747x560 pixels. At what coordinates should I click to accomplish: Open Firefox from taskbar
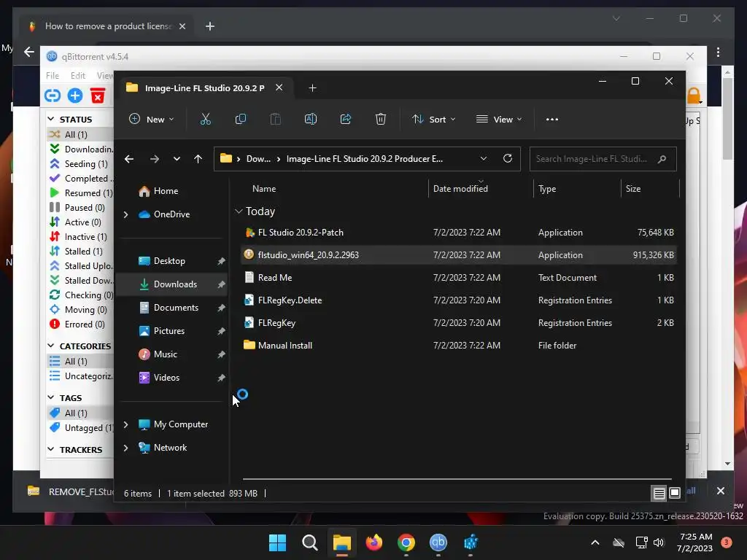(x=374, y=542)
